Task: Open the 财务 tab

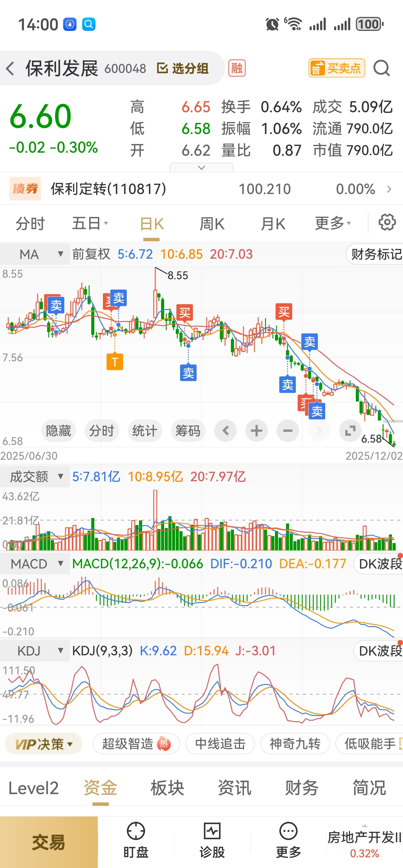Action: point(302,788)
